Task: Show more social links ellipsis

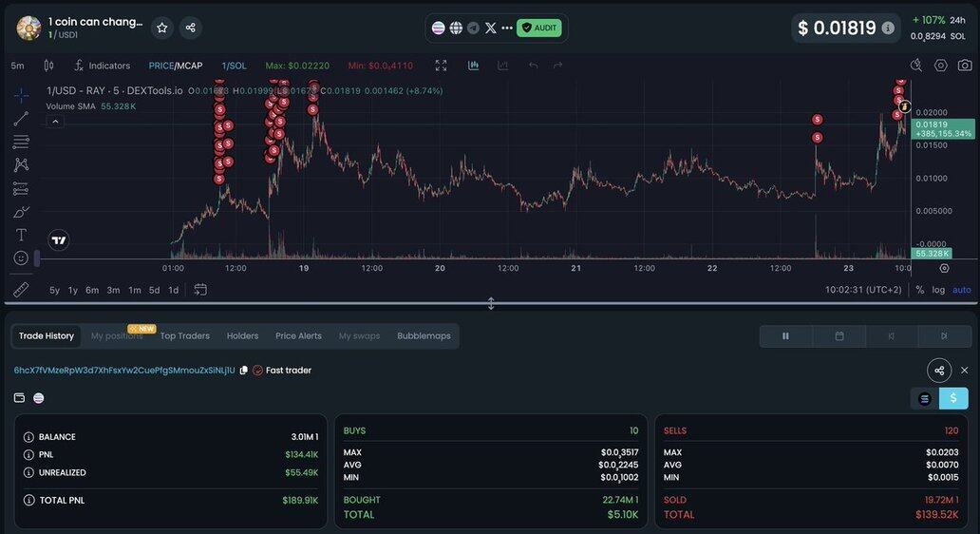Action: (507, 28)
